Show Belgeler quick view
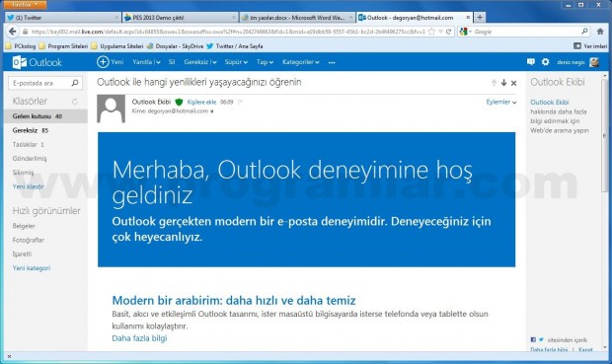 [x=24, y=226]
